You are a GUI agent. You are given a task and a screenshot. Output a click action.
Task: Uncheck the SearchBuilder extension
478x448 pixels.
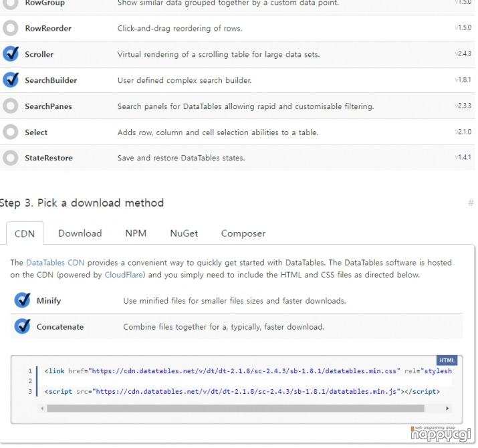11,80
